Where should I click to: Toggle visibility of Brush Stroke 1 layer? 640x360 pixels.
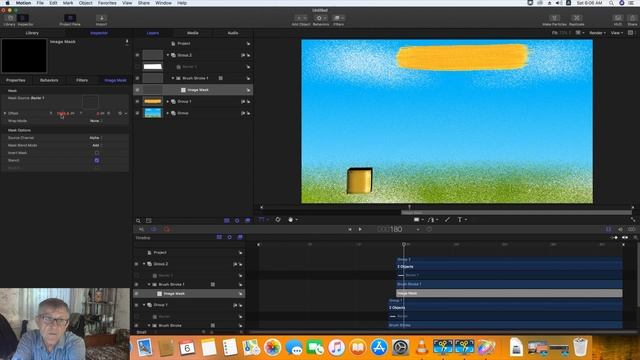[x=137, y=78]
